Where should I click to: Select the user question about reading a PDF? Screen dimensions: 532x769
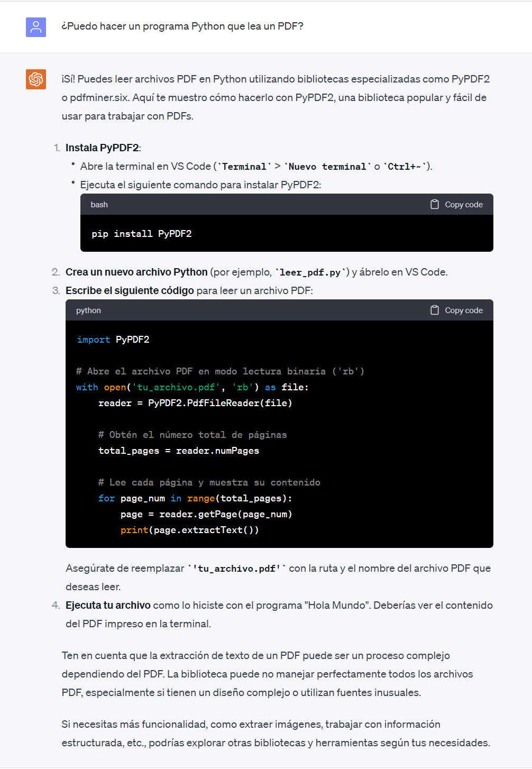pyautogui.click(x=182, y=26)
